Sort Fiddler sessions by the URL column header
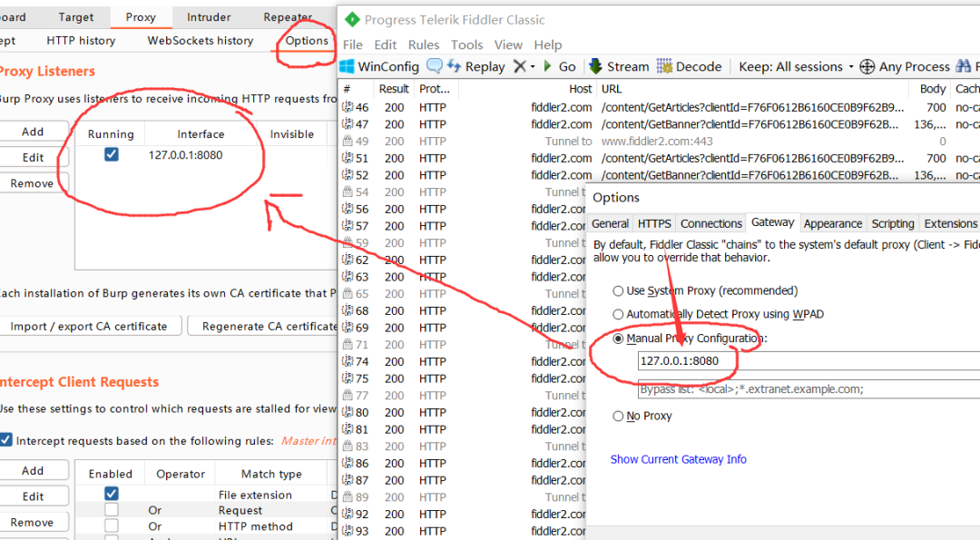Viewport: 980px width, 540px height. point(754,89)
